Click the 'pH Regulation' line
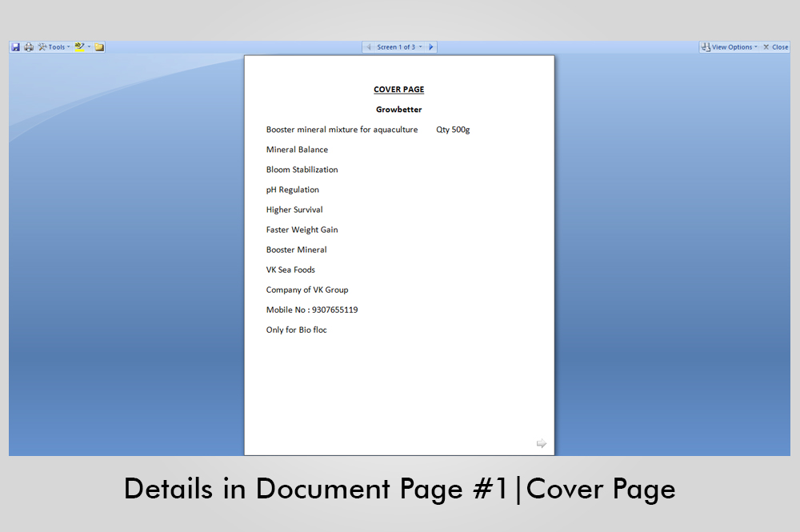 pos(292,190)
